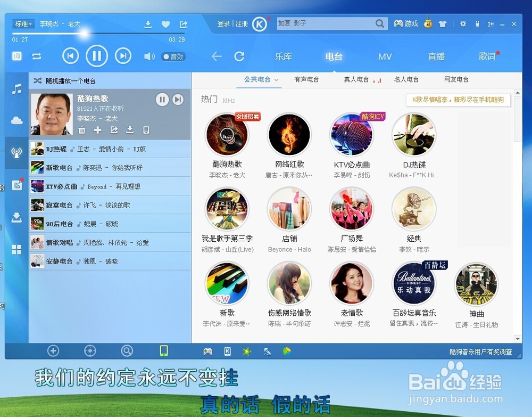Switch to the 歌词 tab
This screenshot has width=532, height=417.
[x=487, y=56]
